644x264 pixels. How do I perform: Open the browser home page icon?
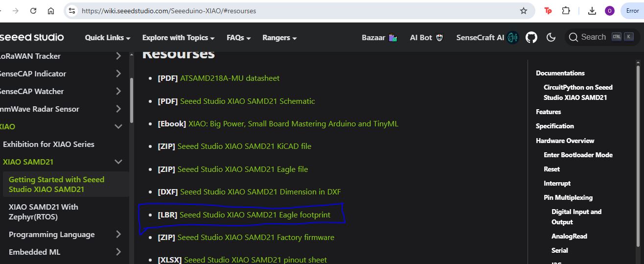[51, 10]
